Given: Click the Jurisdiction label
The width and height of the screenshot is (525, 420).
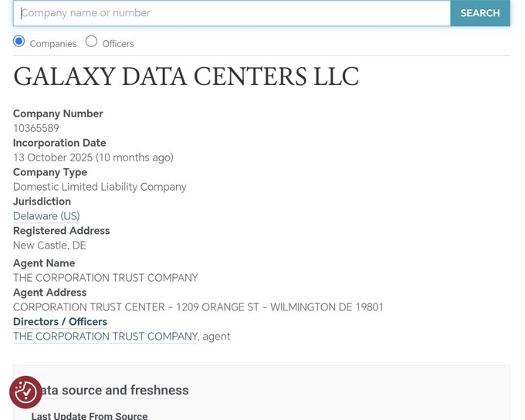Looking at the screenshot, I should click(x=42, y=202).
